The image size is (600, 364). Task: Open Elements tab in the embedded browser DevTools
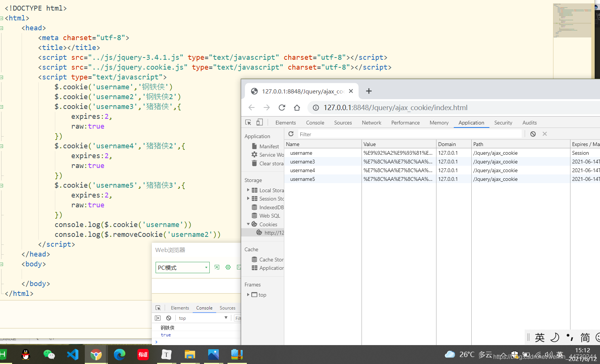180,308
